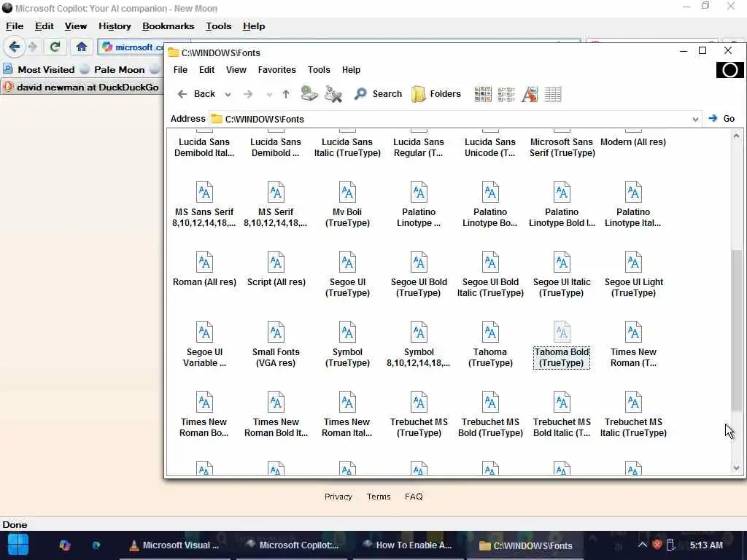Open david newman at DuckDuckGo tab
The width and height of the screenshot is (747, 560).
pyautogui.click(x=82, y=87)
